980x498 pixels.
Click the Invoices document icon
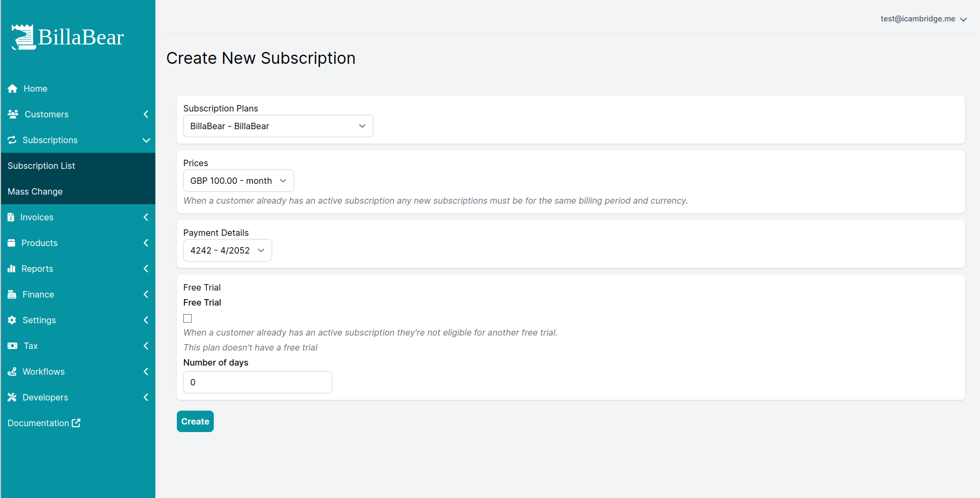tap(11, 217)
